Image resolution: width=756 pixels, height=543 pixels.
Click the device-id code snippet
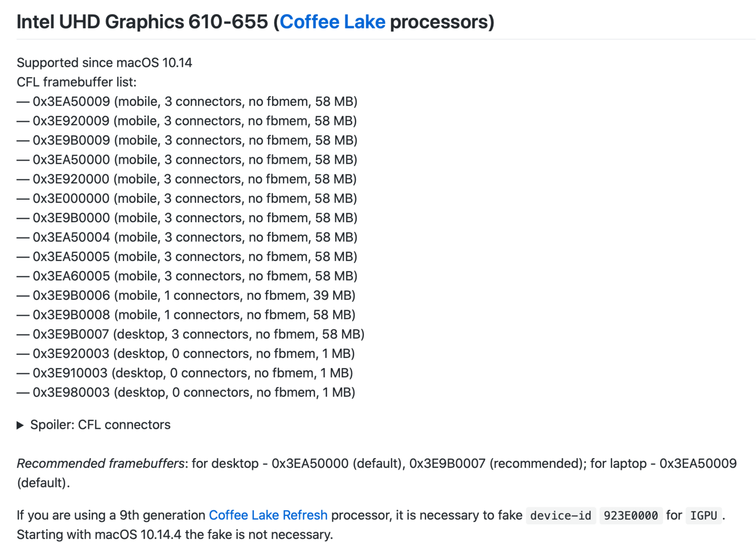560,516
